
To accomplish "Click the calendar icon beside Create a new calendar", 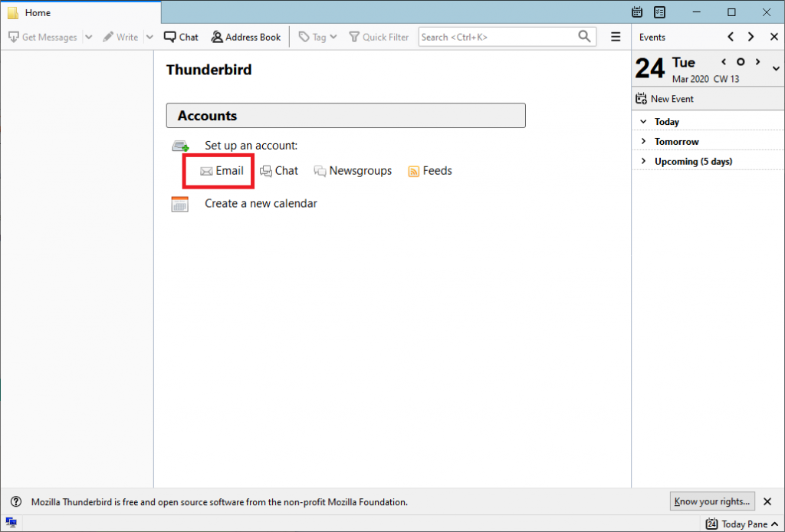I will [x=179, y=204].
